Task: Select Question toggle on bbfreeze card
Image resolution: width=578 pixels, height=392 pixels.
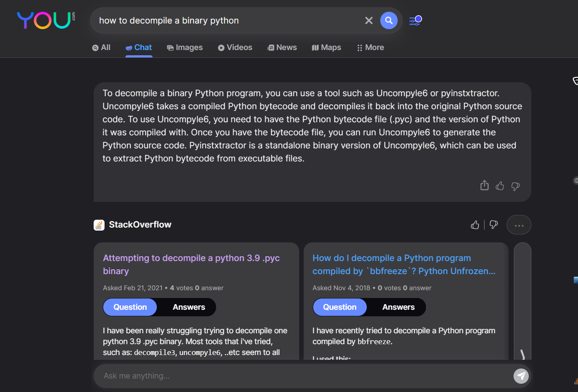Action: (340, 307)
